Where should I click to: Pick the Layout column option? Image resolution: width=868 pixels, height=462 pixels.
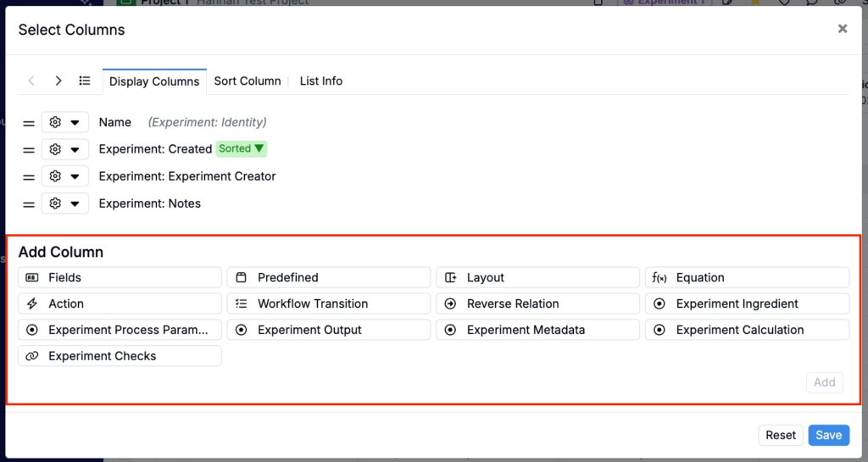(x=537, y=278)
